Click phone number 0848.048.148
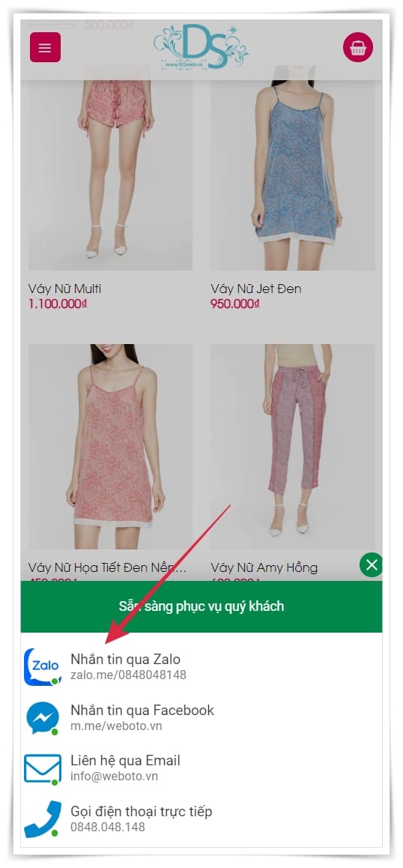 (x=107, y=827)
